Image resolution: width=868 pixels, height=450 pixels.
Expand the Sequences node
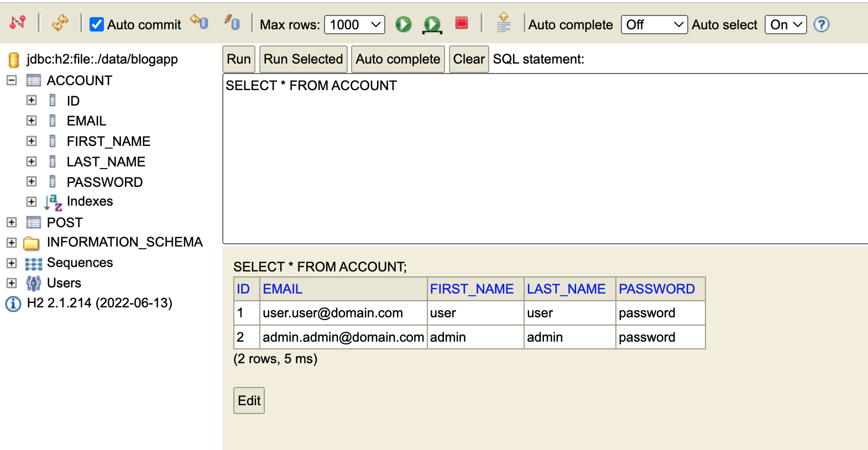[11, 263]
